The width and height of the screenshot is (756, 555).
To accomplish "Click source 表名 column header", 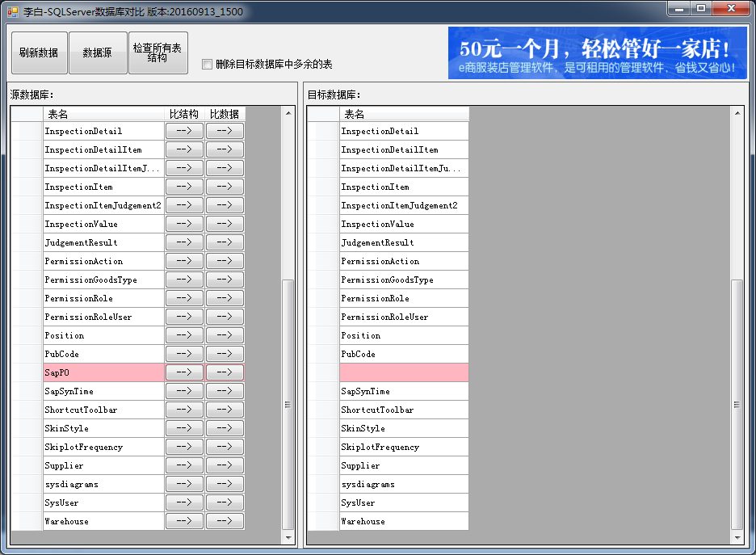I will (103, 114).
